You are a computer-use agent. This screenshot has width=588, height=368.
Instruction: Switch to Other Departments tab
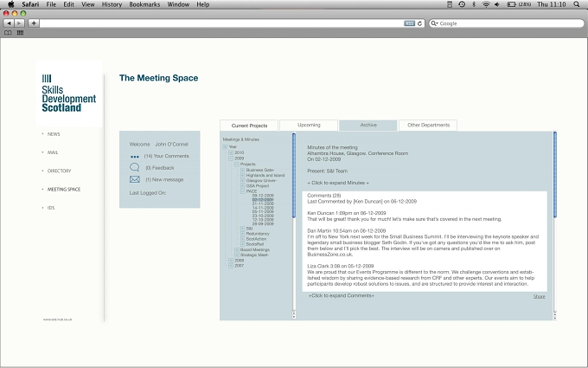click(x=428, y=125)
